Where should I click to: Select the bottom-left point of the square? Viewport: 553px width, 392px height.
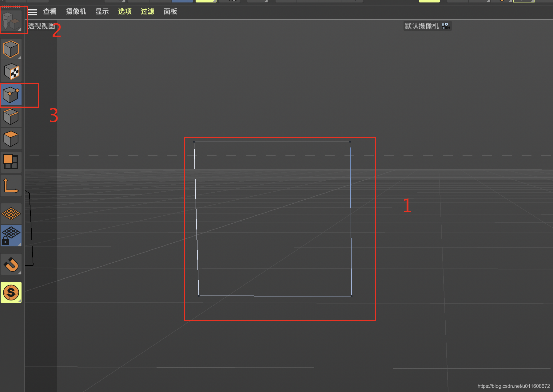[199, 296]
